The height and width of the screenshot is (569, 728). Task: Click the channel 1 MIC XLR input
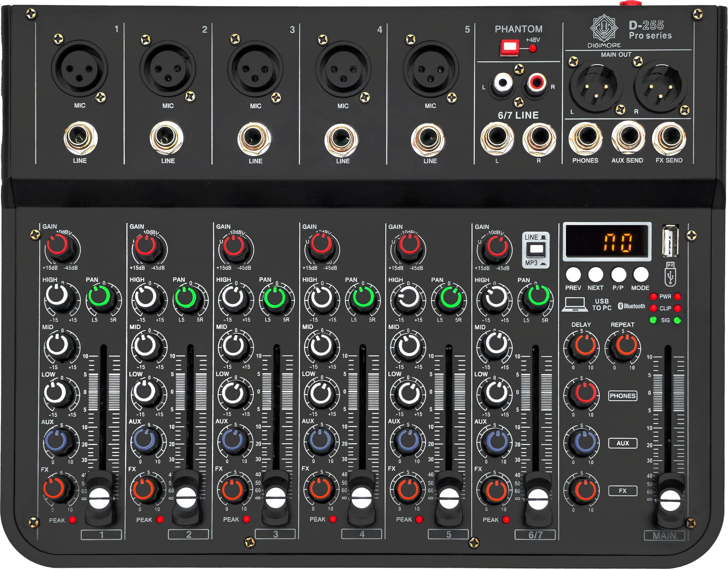tap(79, 69)
